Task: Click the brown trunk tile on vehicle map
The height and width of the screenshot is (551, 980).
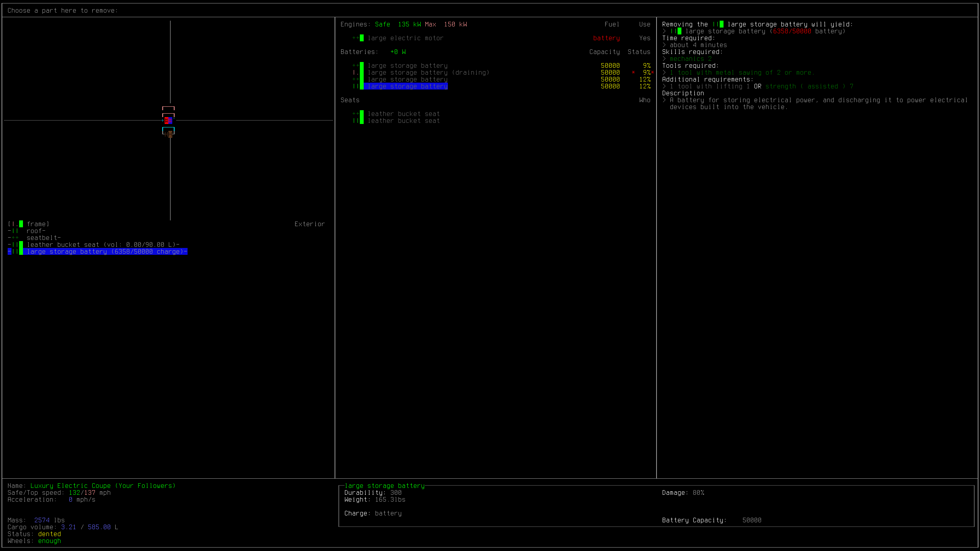Action: point(170,134)
